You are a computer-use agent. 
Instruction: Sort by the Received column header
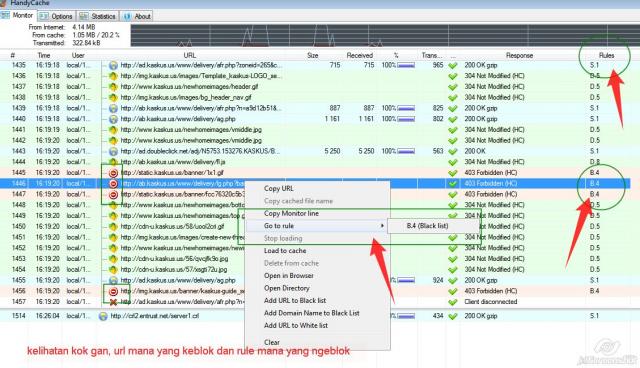(360, 55)
